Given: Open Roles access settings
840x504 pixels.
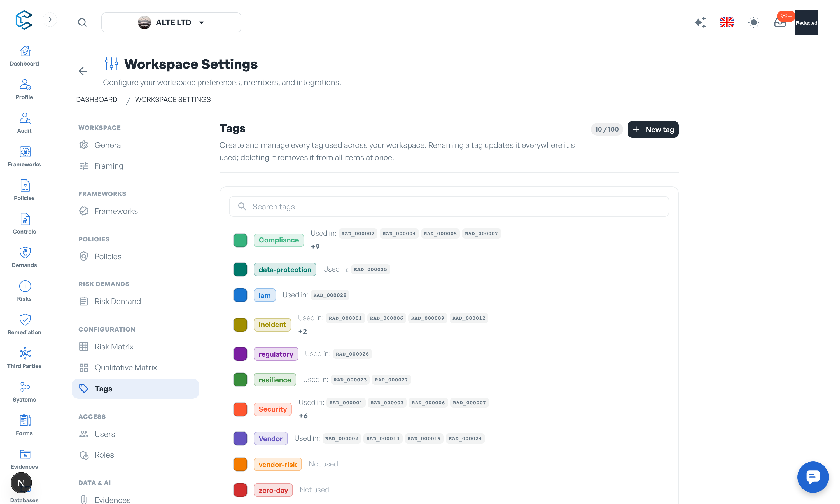Looking at the screenshot, I should pos(135,454).
